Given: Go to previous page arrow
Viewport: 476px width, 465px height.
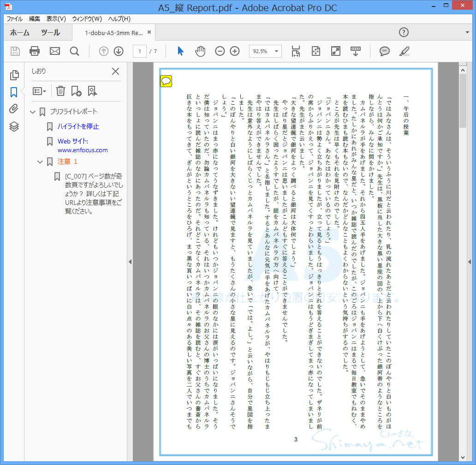Looking at the screenshot, I should click(103, 51).
